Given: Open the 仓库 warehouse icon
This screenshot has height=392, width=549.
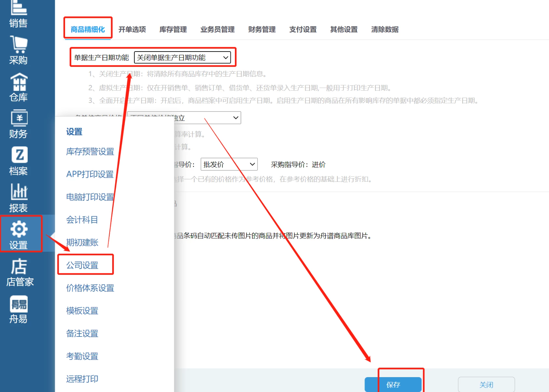Looking at the screenshot, I should [x=18, y=87].
